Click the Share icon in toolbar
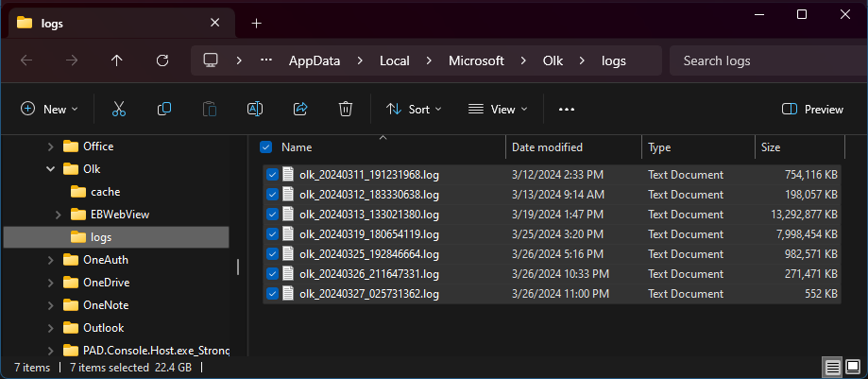 pos(300,110)
